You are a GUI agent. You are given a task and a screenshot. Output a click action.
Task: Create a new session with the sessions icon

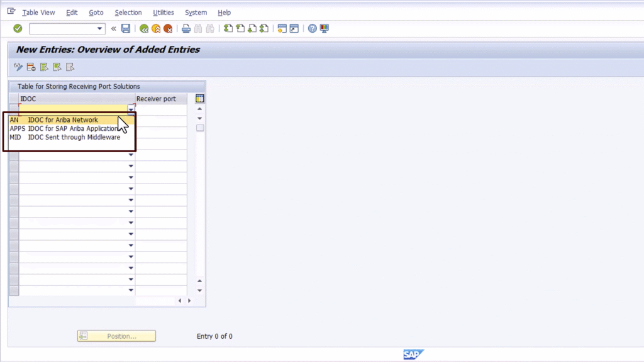click(282, 28)
